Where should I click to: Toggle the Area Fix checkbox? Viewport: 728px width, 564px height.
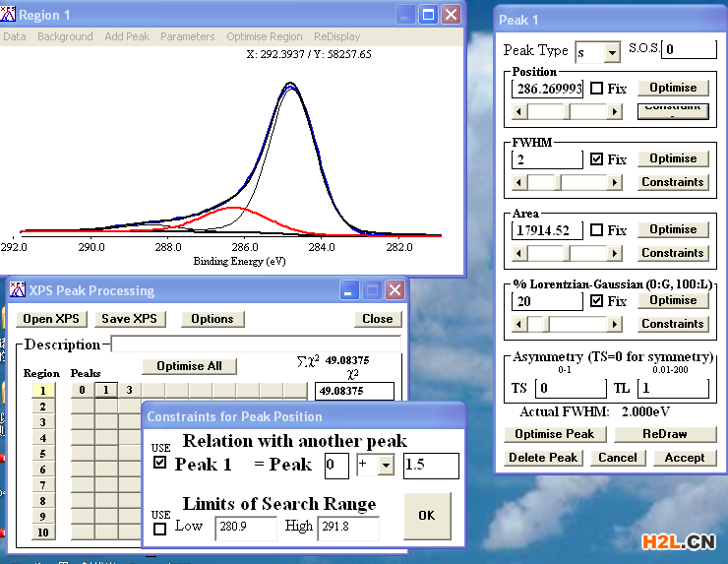(x=596, y=230)
